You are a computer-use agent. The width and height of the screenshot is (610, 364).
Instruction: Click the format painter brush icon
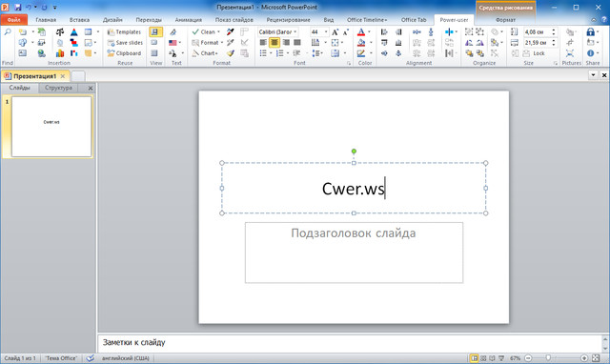(231, 53)
